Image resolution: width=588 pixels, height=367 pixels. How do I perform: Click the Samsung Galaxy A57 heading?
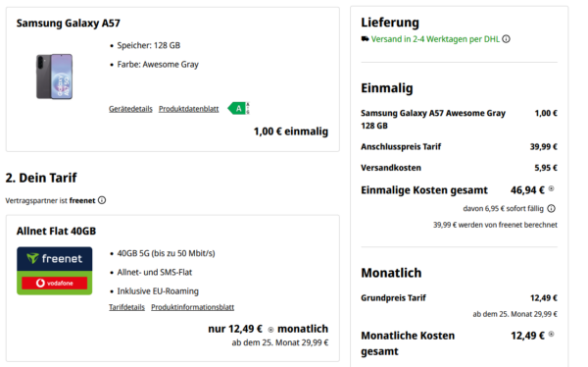tap(69, 24)
